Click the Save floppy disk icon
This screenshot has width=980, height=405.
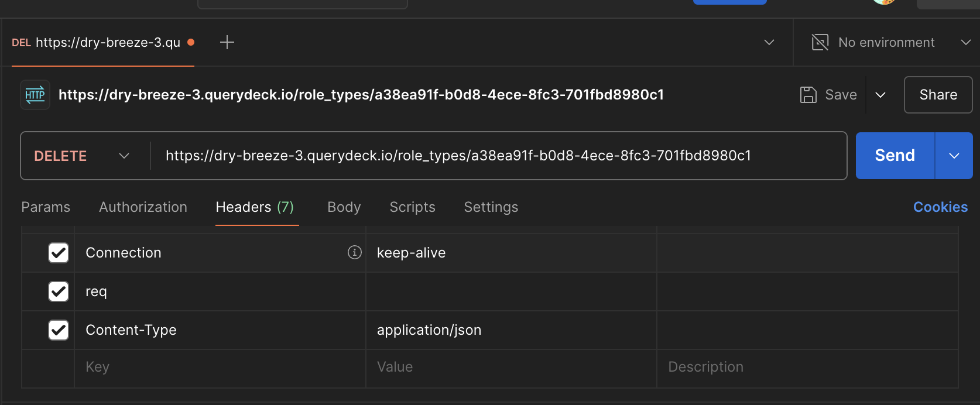pyautogui.click(x=808, y=95)
